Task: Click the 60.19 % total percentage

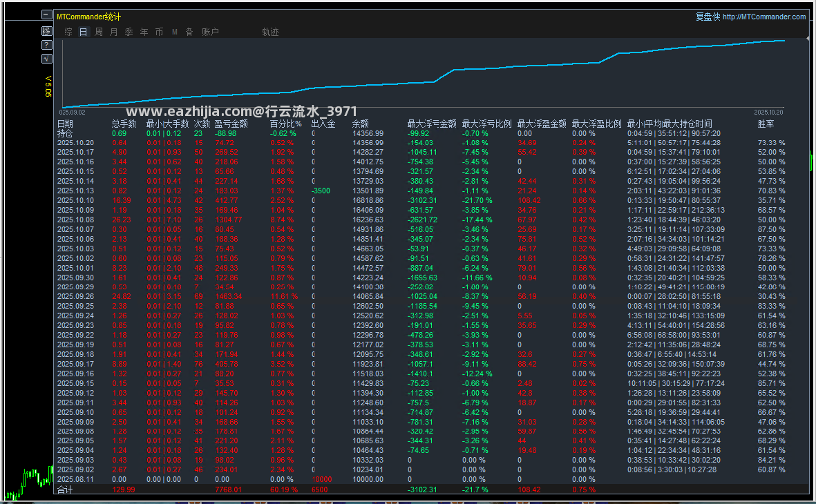Action: click(x=284, y=490)
